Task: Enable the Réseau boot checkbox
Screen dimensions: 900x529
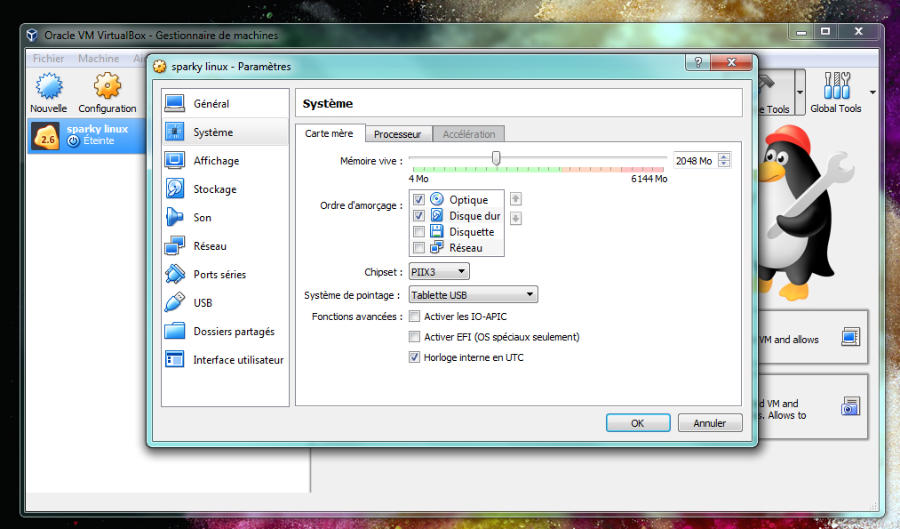Action: coord(419,247)
